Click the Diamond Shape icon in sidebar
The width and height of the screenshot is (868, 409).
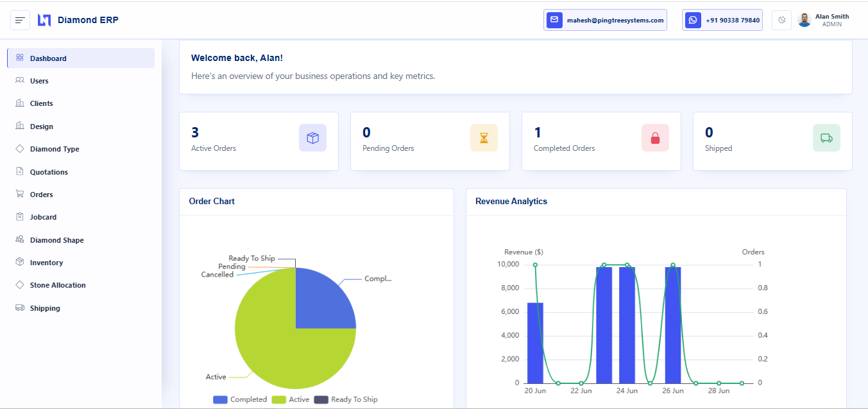coord(19,239)
